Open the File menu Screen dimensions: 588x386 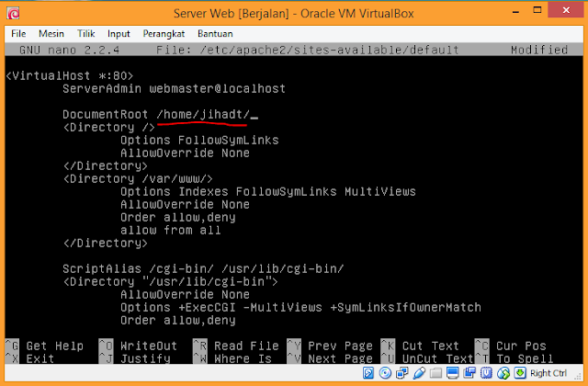pos(18,34)
